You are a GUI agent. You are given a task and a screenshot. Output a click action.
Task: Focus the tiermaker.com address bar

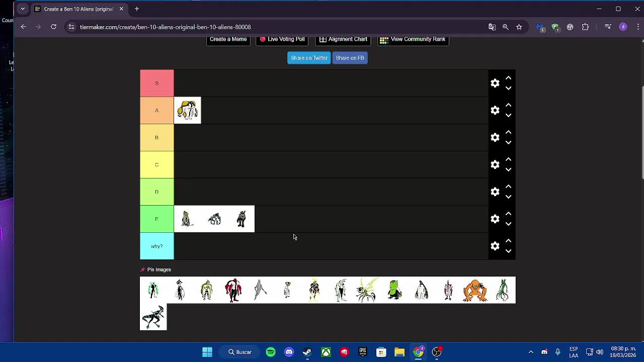pyautogui.click(x=277, y=27)
